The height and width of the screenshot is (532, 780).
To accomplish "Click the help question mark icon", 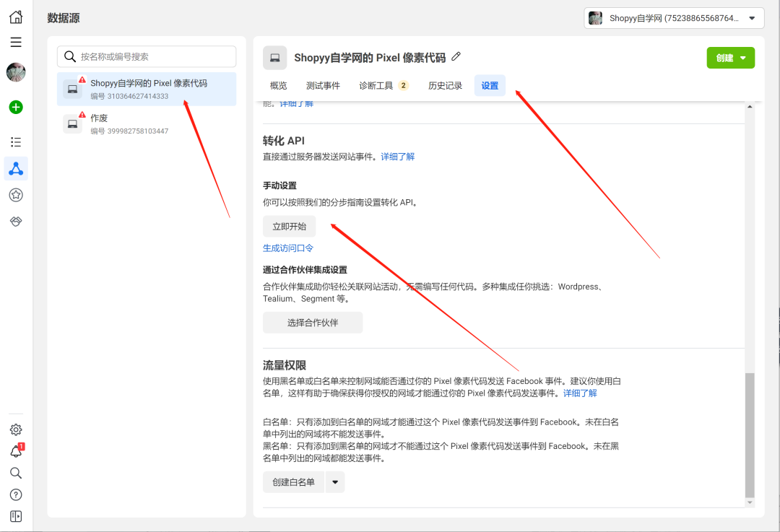I will tap(16, 494).
